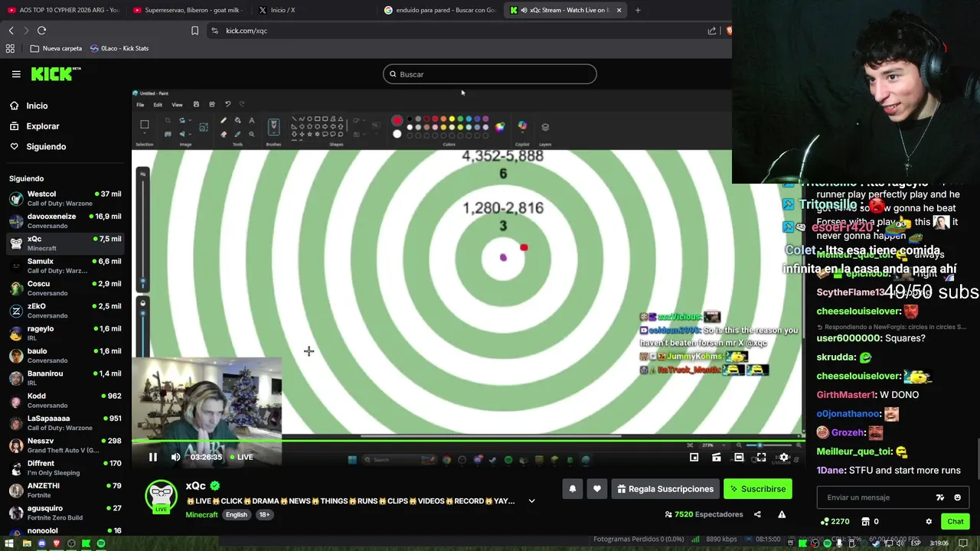This screenshot has width=980, height=551.
Task: Toggle the notification bell for xQc
Action: (x=573, y=489)
